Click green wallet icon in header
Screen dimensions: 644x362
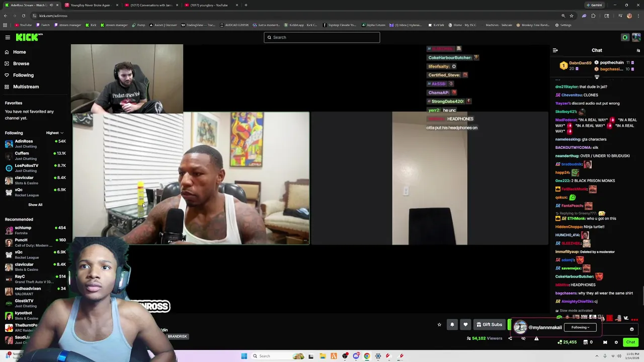click(x=625, y=37)
